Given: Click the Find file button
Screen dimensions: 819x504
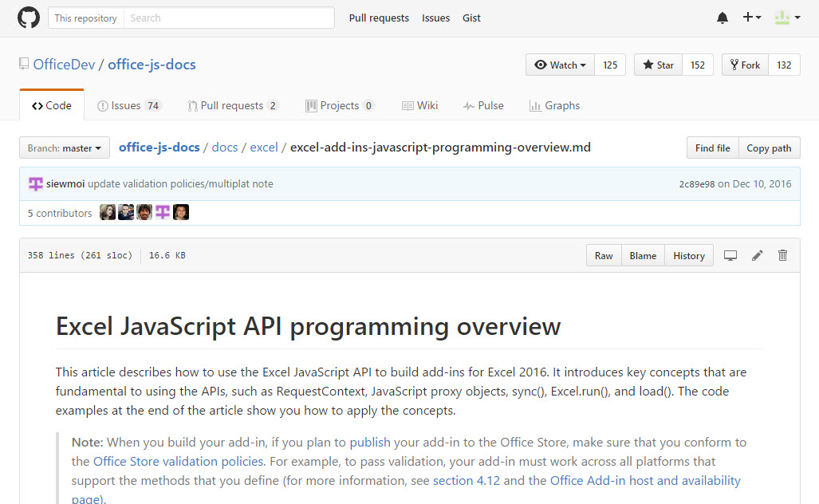Looking at the screenshot, I should coord(712,148).
